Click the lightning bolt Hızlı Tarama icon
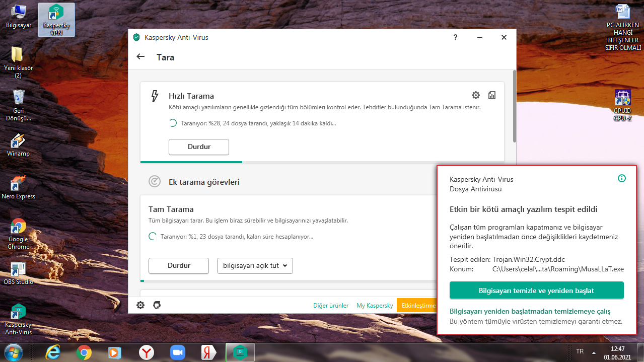Viewport: 644px width, 362px height. point(155,96)
